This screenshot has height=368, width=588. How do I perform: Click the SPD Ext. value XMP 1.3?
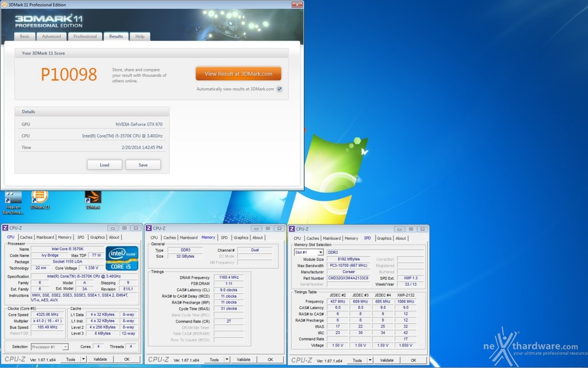point(411,278)
